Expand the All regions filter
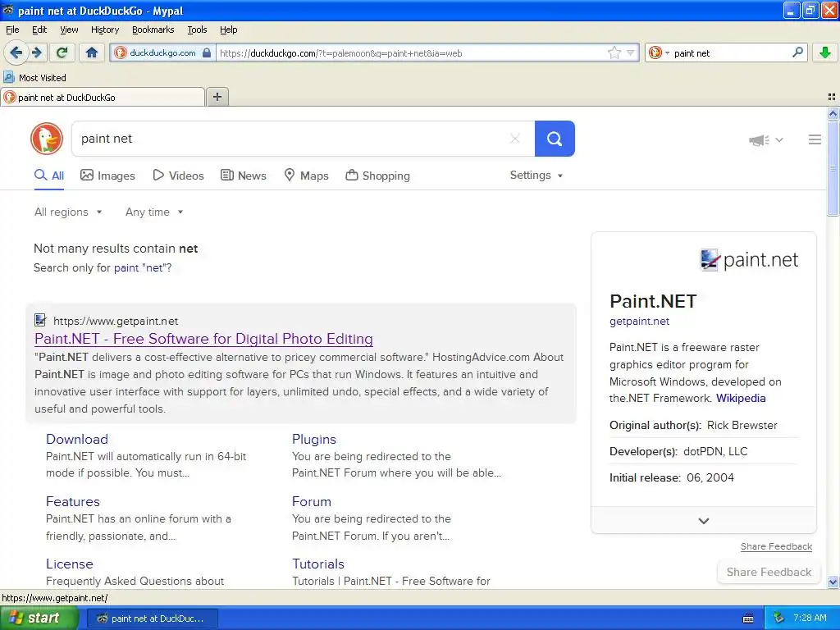 pos(68,212)
